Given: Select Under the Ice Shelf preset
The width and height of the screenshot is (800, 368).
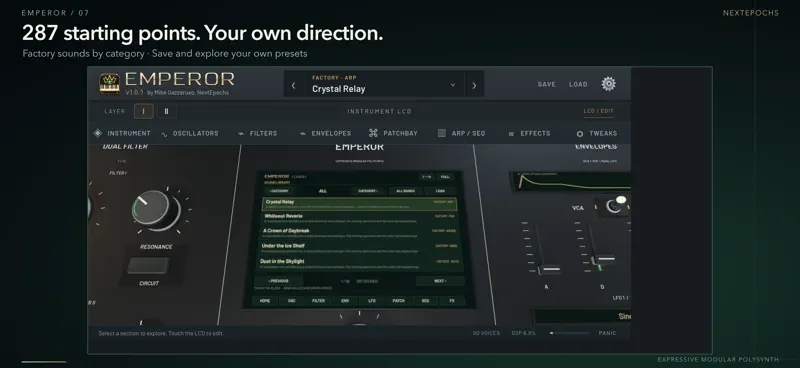Looking at the screenshot, I should pyautogui.click(x=360, y=248).
